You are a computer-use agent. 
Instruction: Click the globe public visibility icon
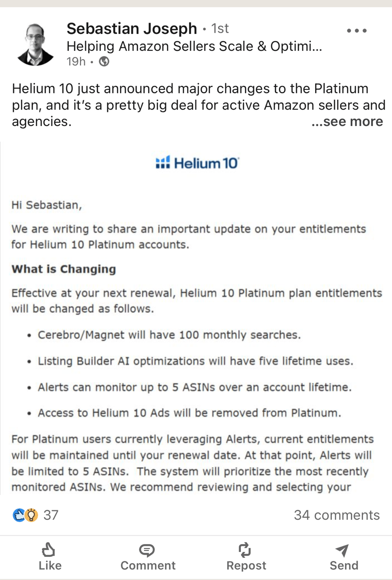104,62
